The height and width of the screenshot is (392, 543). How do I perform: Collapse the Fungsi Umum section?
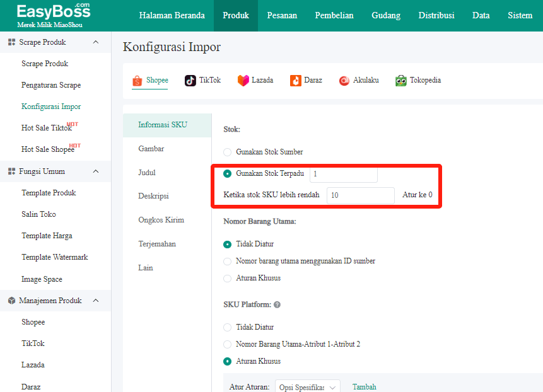coord(96,171)
